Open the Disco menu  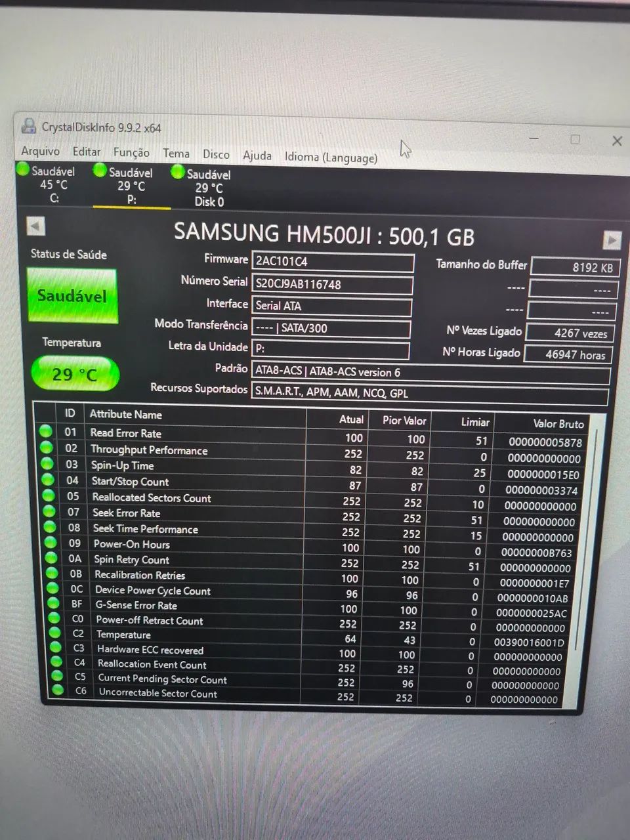[216, 154]
